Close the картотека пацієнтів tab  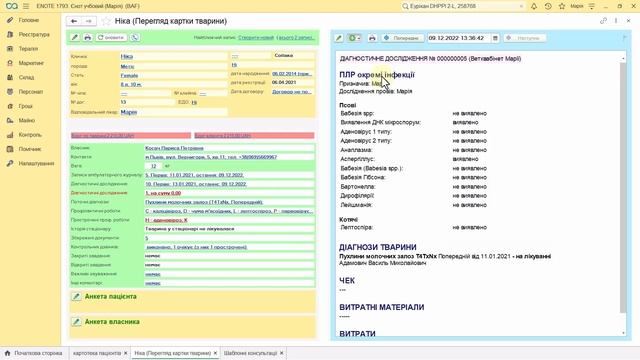coord(126,353)
